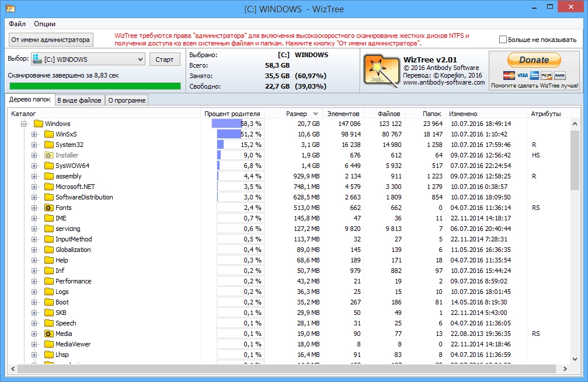Expand the Fonts folder node
Viewport: 588px width, 382px height.
coord(34,208)
